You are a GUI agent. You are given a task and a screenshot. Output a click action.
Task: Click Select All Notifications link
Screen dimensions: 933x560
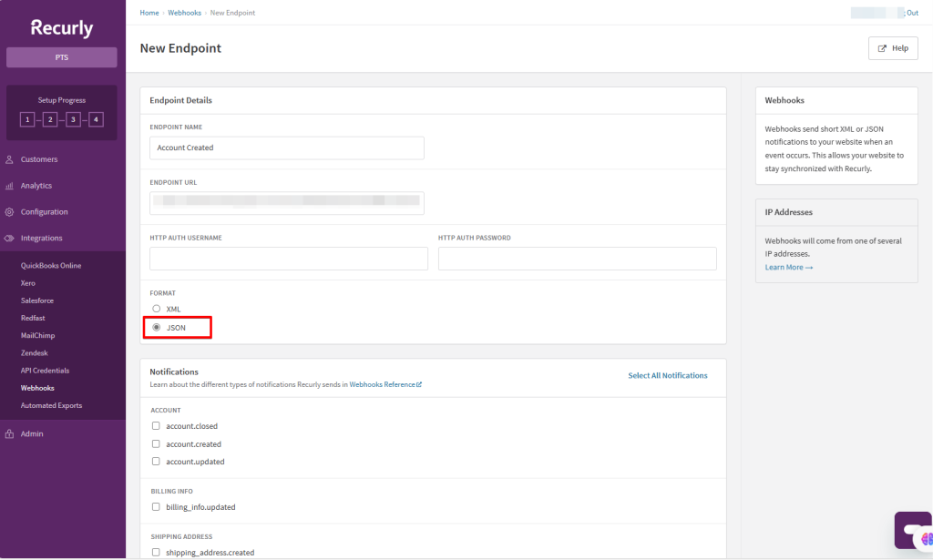click(x=667, y=375)
